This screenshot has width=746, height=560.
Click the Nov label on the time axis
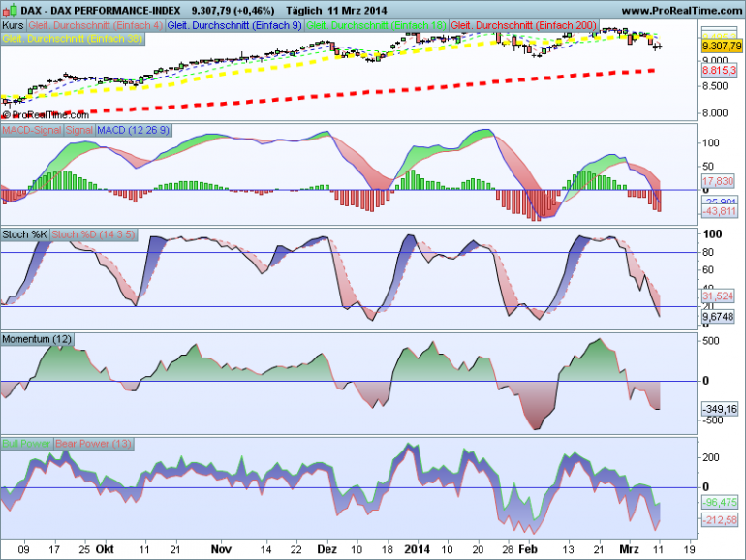(221, 549)
